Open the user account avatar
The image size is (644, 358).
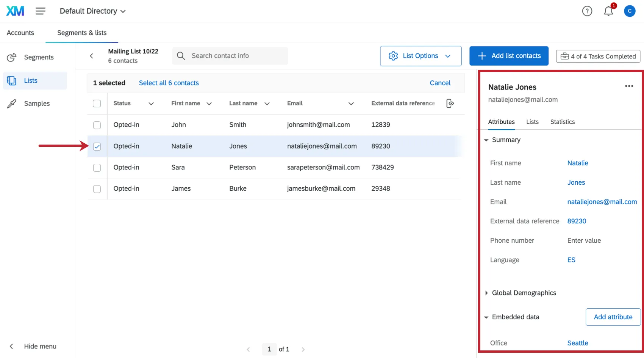(x=629, y=11)
